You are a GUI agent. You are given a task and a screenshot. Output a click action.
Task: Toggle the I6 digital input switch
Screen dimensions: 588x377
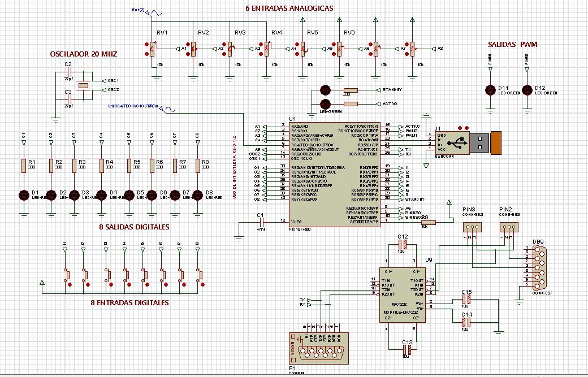coord(162,276)
